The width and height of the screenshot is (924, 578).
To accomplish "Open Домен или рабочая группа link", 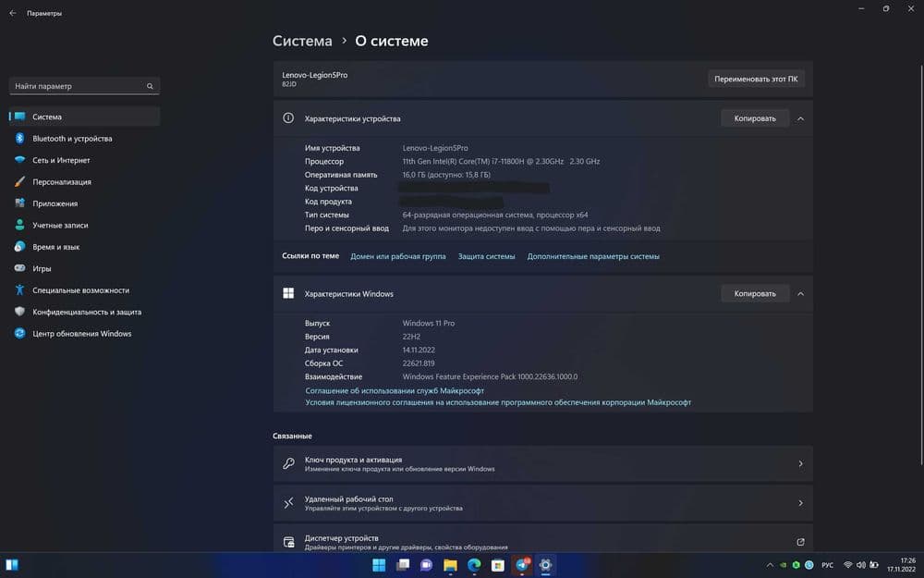I will pyautogui.click(x=397, y=256).
